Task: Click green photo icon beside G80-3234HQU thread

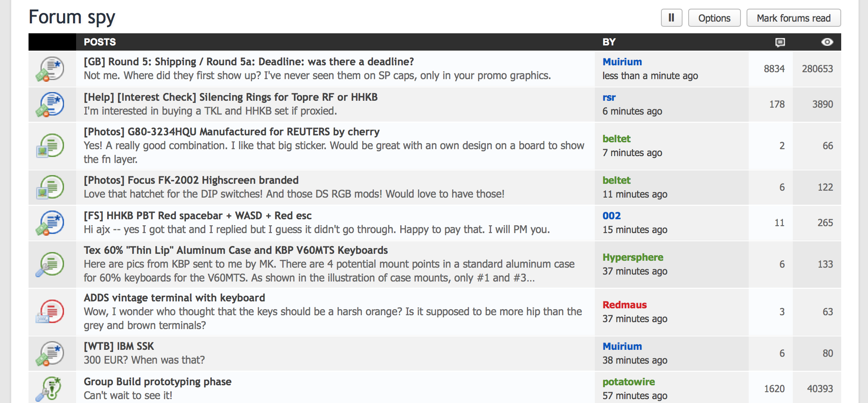Action: coord(51,146)
